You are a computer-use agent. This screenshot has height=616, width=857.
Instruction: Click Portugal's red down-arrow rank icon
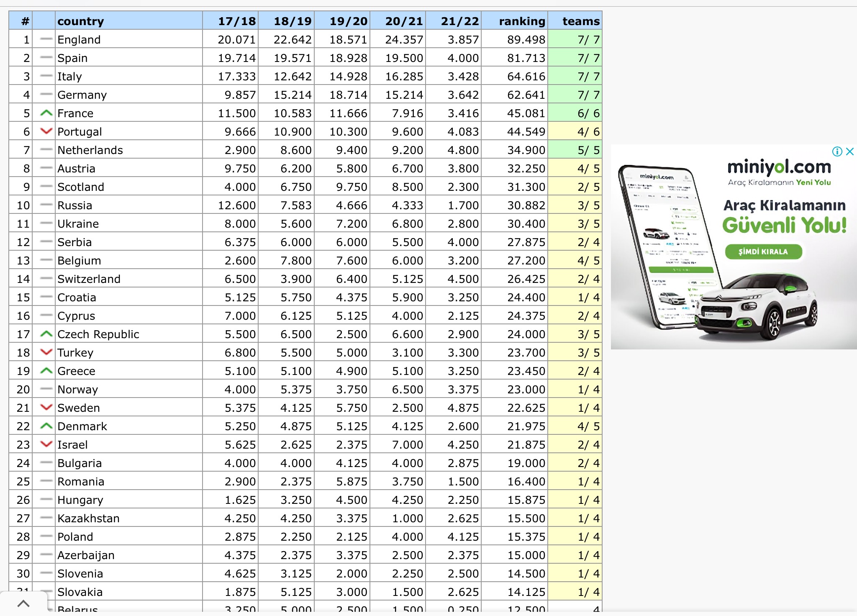pos(46,131)
